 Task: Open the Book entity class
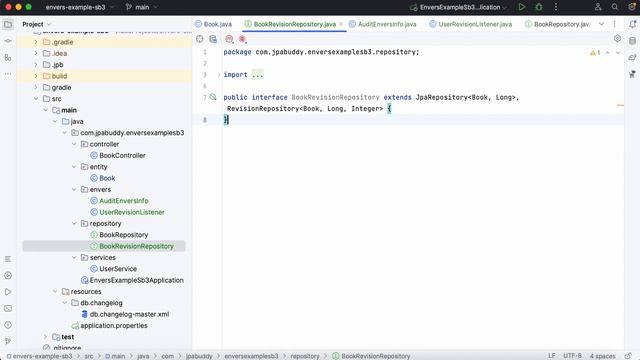pyautogui.click(x=103, y=178)
